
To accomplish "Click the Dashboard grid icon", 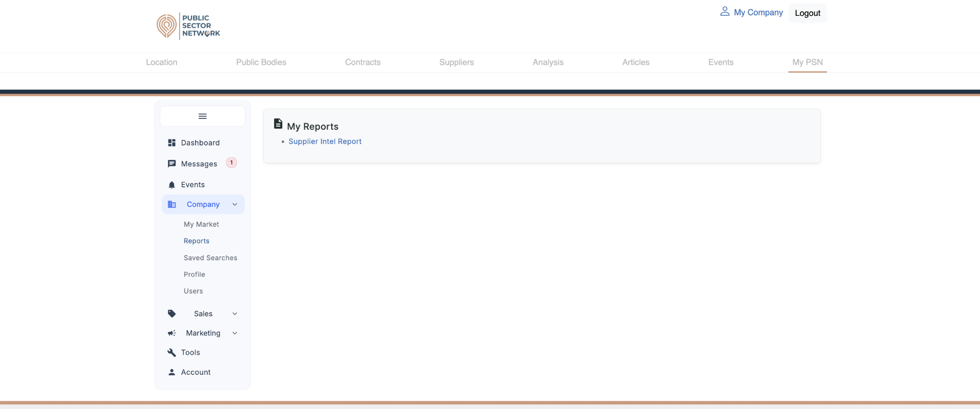I will pos(172,143).
